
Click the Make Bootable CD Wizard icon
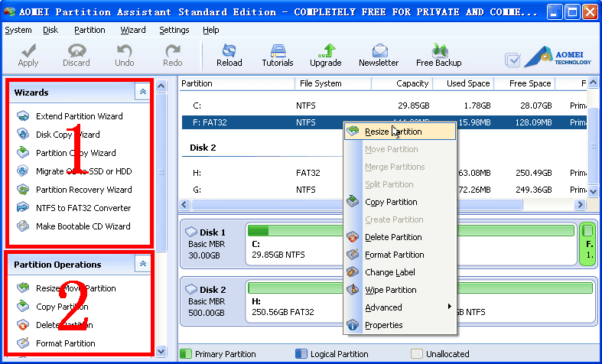pos(23,226)
